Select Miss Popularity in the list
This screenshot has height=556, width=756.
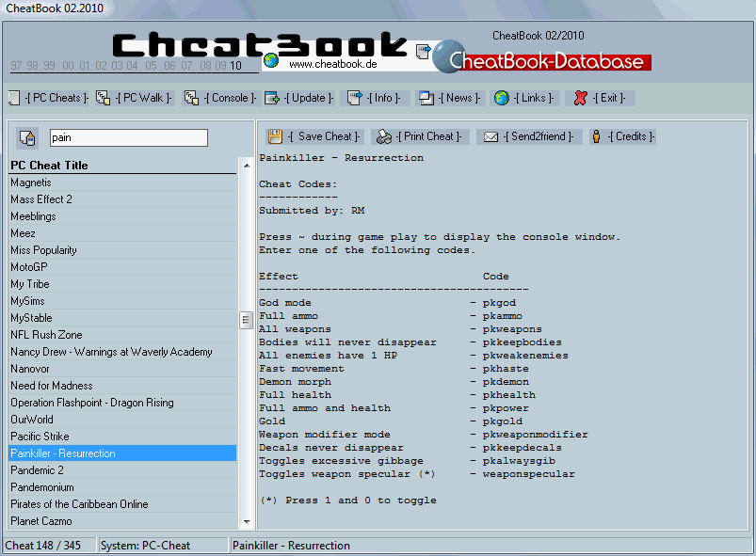pyautogui.click(x=123, y=250)
